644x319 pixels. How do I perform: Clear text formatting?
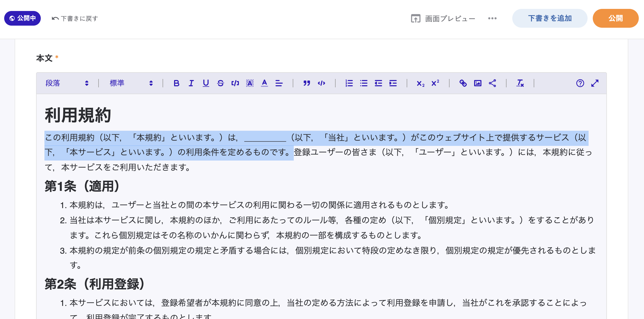click(x=520, y=83)
